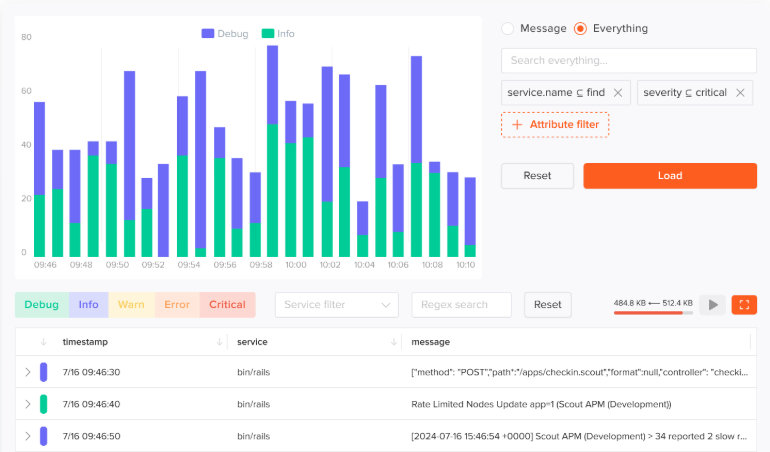Click the 484.8 KB buffer size label
This screenshot has height=452, width=770.
(x=630, y=303)
